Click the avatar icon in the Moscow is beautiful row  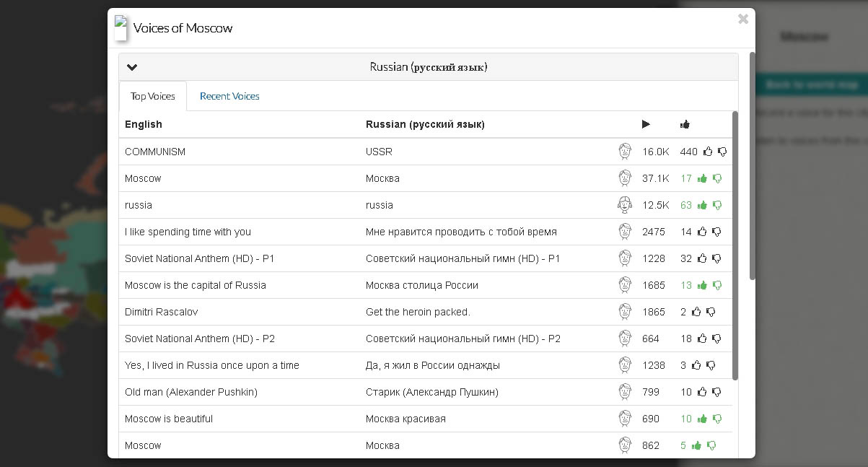(x=625, y=419)
